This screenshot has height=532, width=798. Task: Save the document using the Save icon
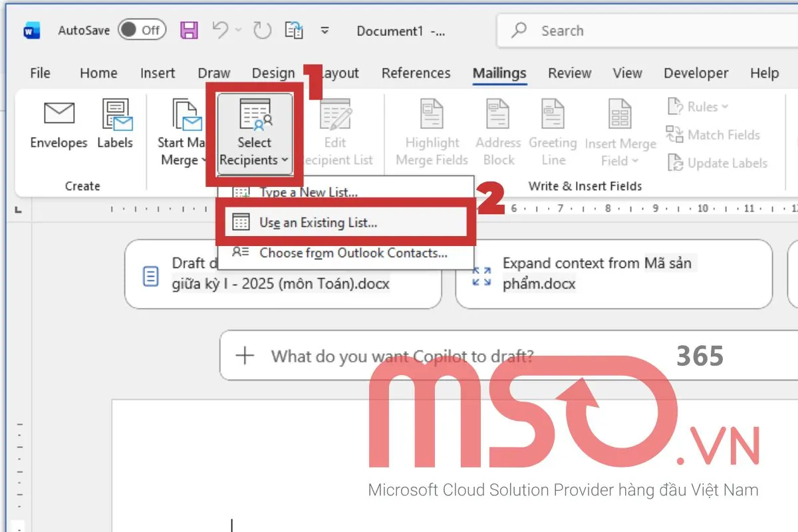[x=189, y=30]
